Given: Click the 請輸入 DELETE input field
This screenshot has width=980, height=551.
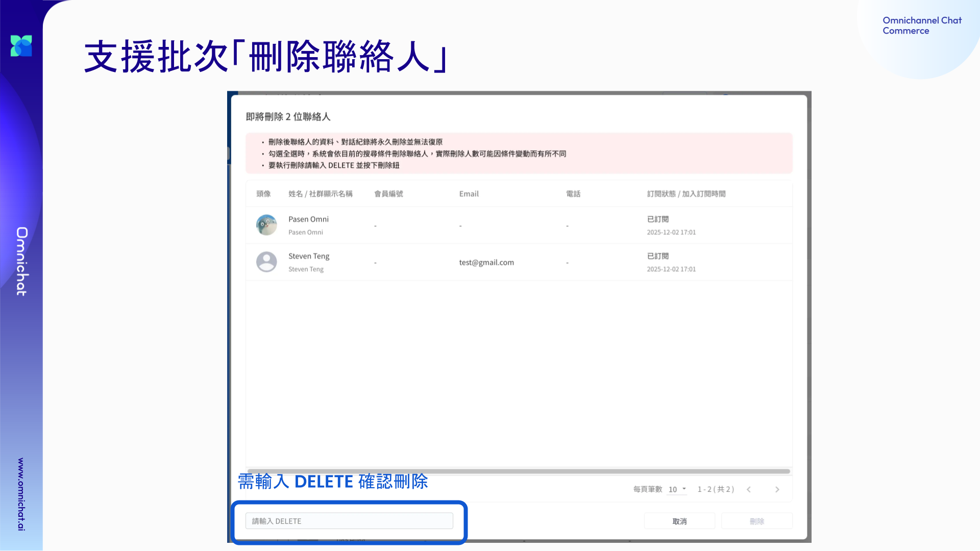Looking at the screenshot, I should pos(349,521).
